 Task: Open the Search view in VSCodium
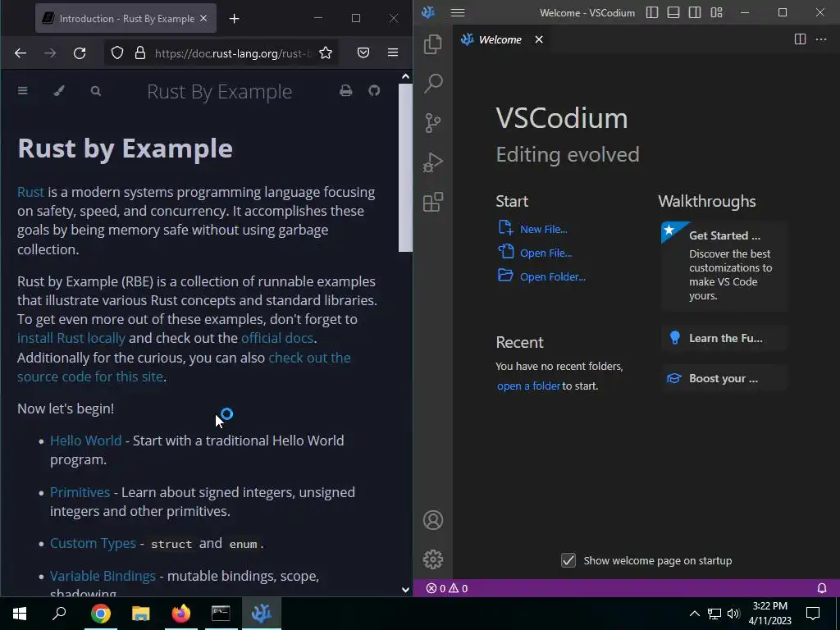coord(433,83)
